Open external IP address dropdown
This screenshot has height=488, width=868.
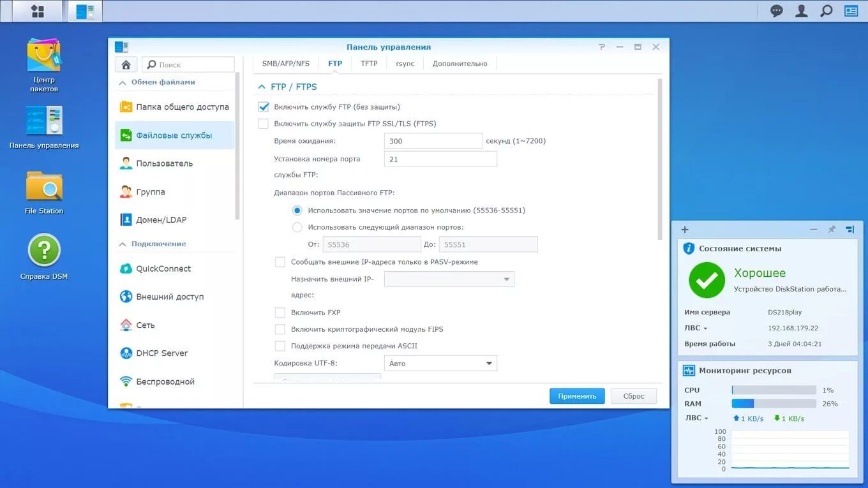click(x=449, y=279)
